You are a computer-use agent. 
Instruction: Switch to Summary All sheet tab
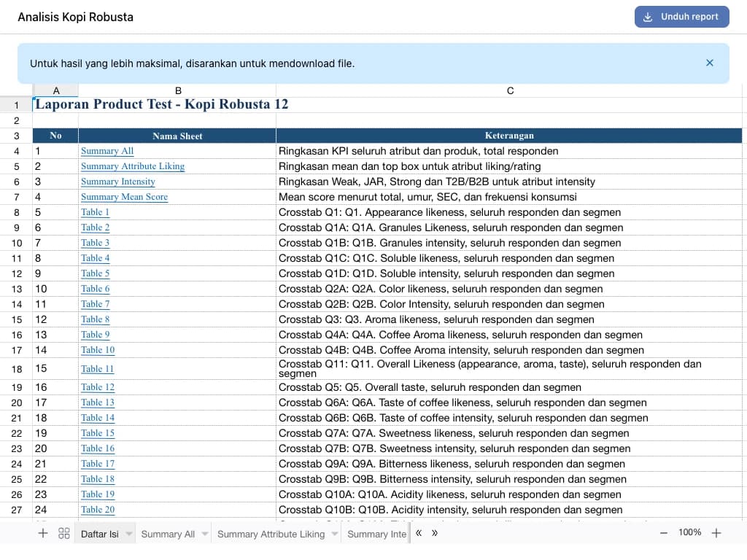tap(168, 534)
